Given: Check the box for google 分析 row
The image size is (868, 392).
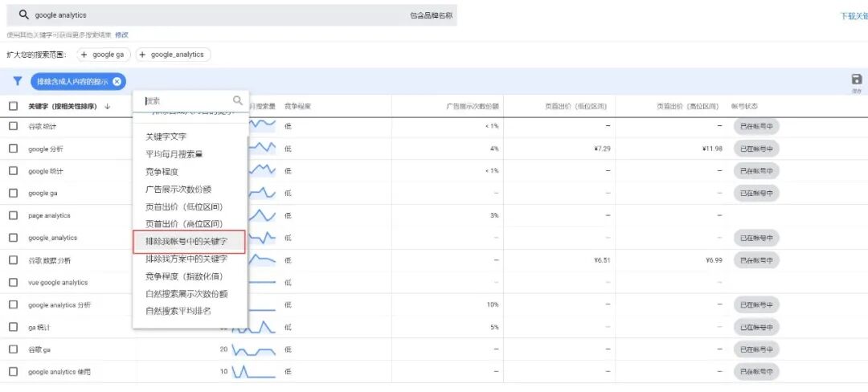Looking at the screenshot, I should coord(14,149).
